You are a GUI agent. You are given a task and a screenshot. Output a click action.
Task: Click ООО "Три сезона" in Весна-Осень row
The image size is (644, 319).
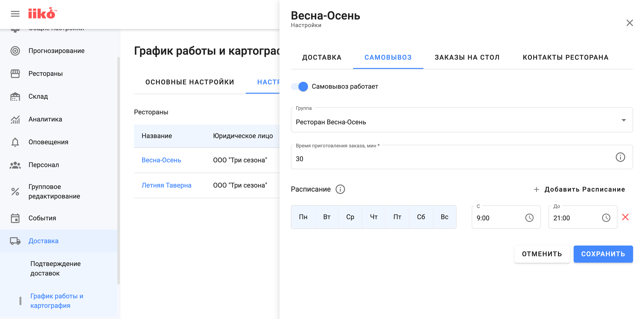pyautogui.click(x=240, y=160)
